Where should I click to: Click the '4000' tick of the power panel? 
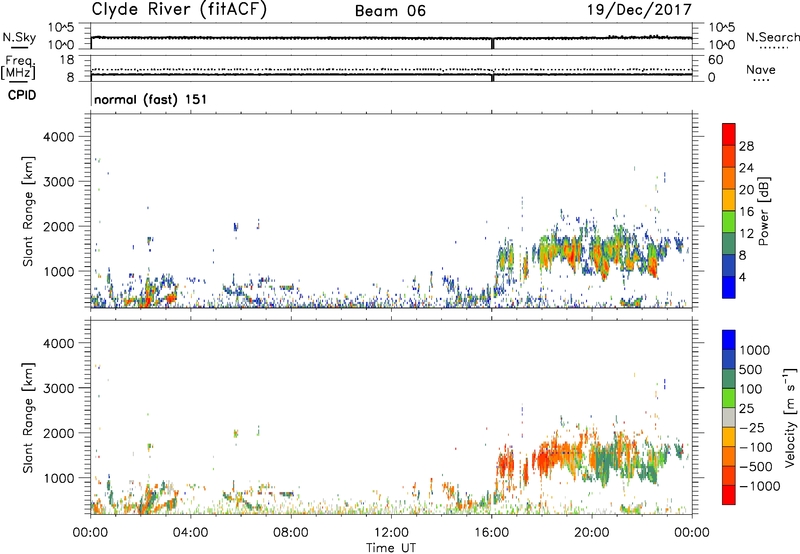click(59, 137)
